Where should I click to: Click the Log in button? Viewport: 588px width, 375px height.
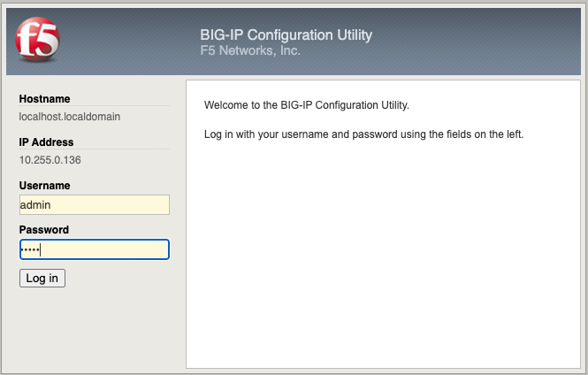tap(42, 279)
